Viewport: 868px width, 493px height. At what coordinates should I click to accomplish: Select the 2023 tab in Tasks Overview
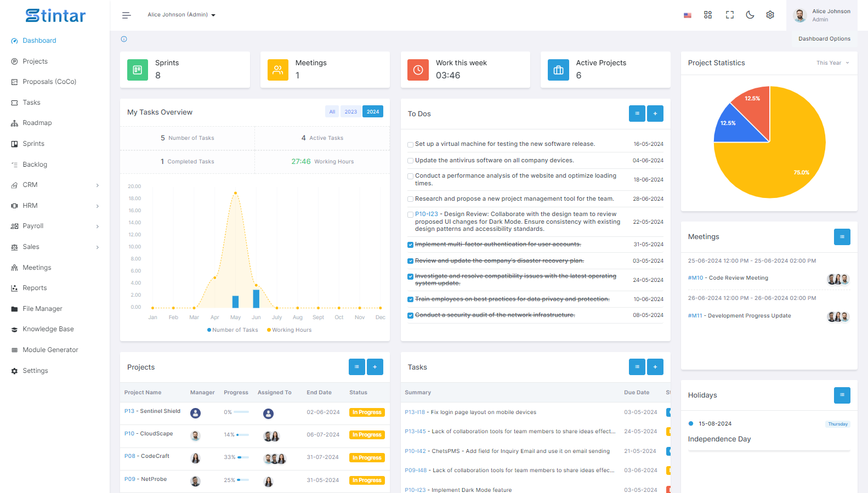click(351, 111)
